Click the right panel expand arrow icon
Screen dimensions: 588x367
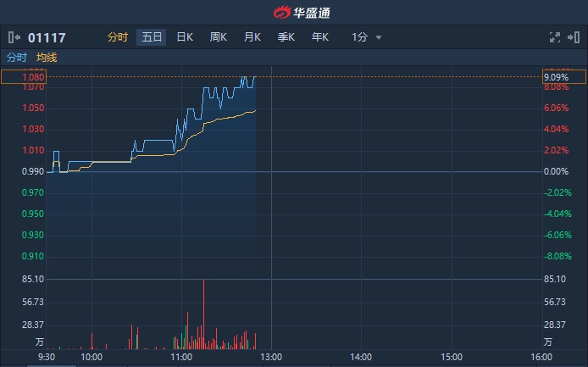pos(574,37)
